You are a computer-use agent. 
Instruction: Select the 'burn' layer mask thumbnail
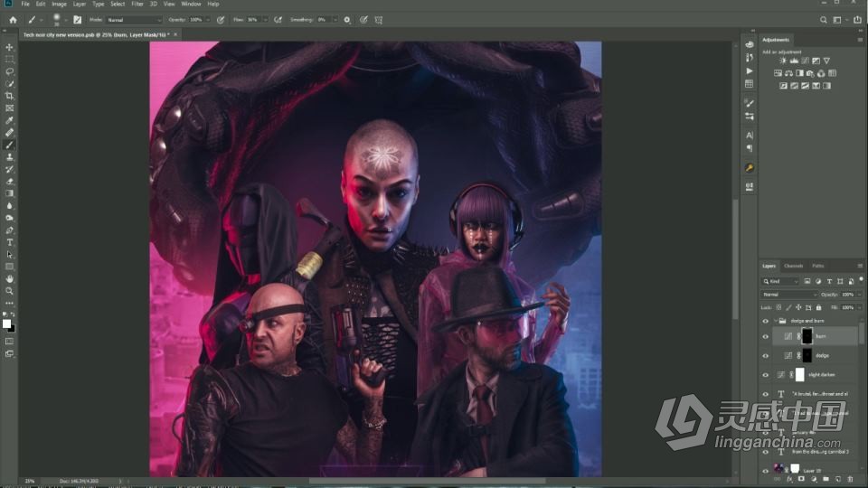pos(807,336)
